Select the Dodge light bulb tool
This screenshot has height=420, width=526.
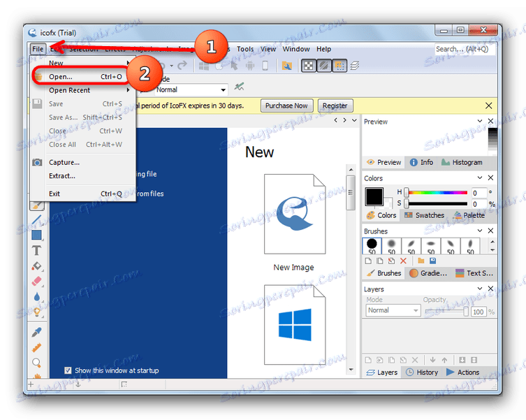pos(36,312)
